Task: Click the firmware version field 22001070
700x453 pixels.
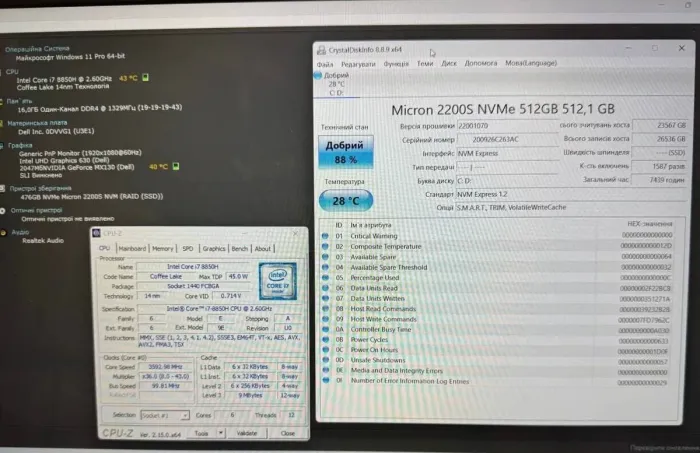Action: tap(508, 126)
